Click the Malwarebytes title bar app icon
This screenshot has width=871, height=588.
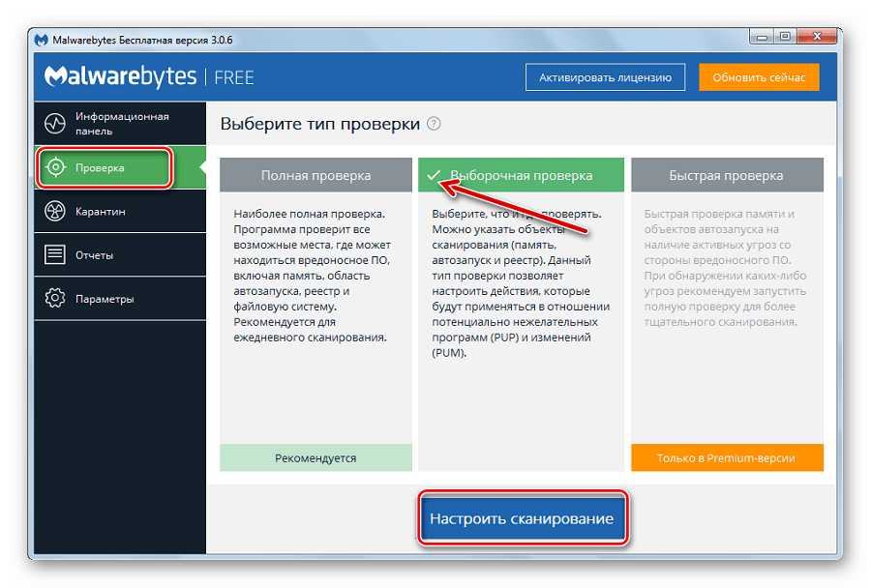pos(42,40)
